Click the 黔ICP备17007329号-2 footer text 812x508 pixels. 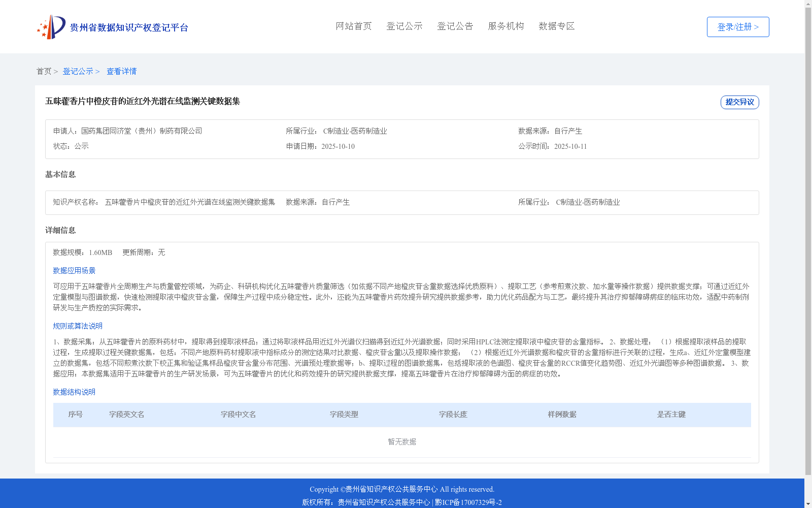[x=468, y=502]
